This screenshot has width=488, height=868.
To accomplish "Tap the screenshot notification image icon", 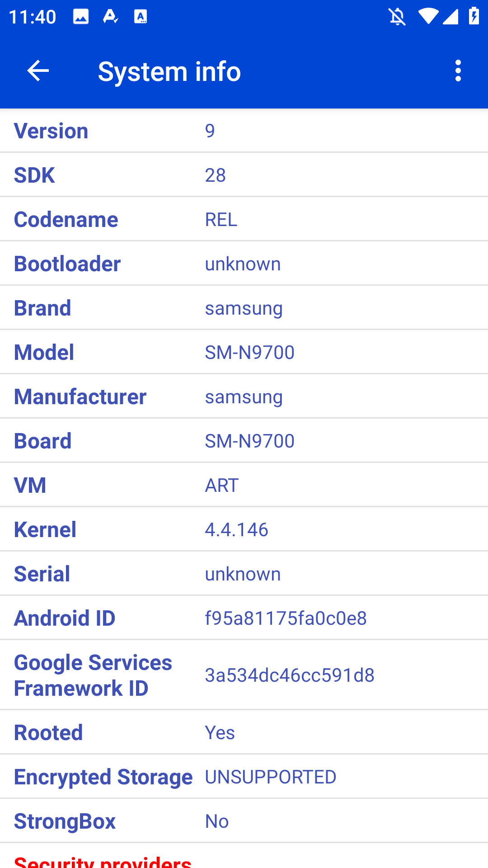I will pos(81,16).
